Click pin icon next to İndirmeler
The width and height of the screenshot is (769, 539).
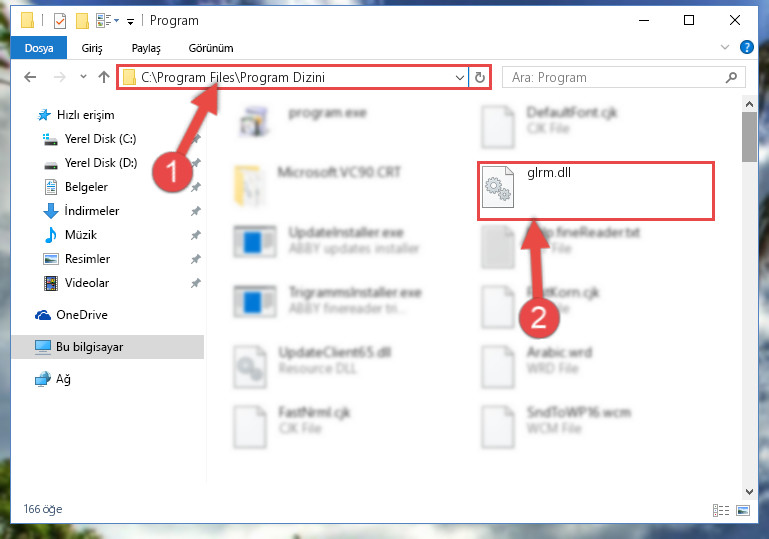pos(195,211)
